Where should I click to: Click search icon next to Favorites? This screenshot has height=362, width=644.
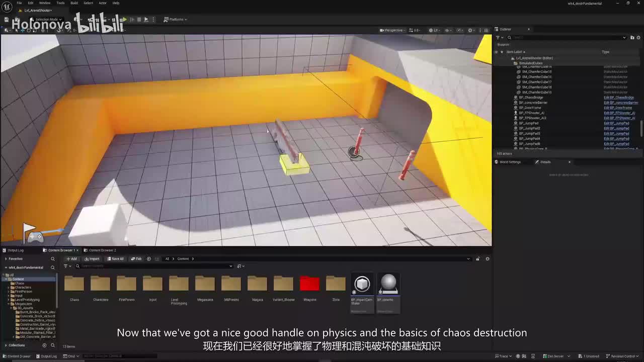pyautogui.click(x=52, y=259)
